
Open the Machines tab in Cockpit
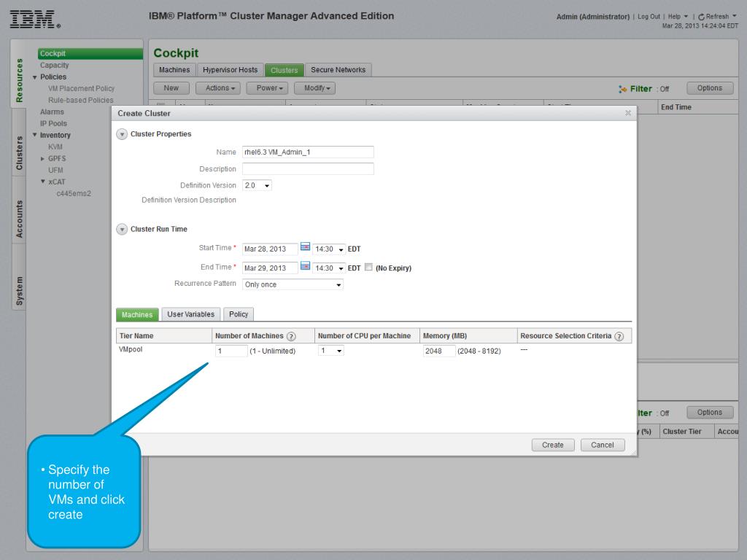pyautogui.click(x=174, y=70)
